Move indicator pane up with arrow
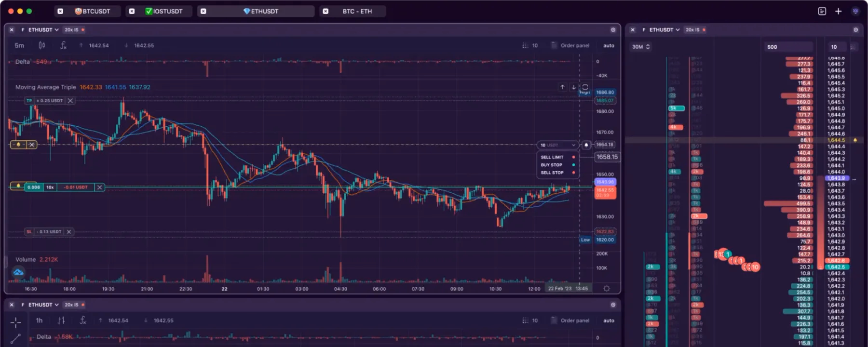Screen dimensions: 868x347 tap(562, 87)
